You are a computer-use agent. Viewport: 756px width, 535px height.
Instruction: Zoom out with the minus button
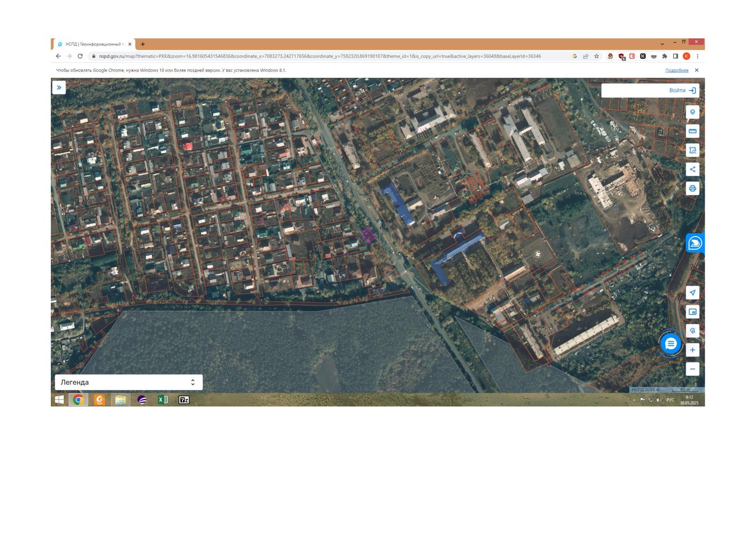692,369
